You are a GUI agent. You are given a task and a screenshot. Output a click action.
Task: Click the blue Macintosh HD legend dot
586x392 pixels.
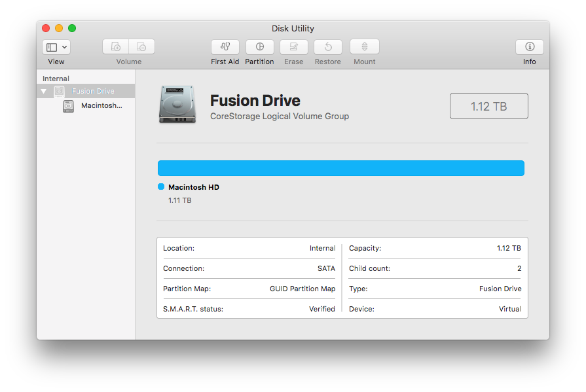pyautogui.click(x=161, y=187)
